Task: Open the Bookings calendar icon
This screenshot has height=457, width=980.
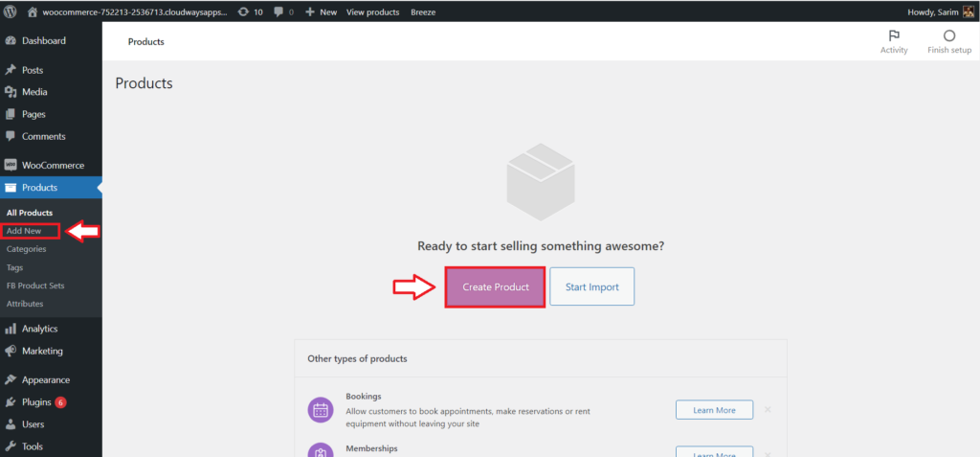Action: (x=321, y=410)
